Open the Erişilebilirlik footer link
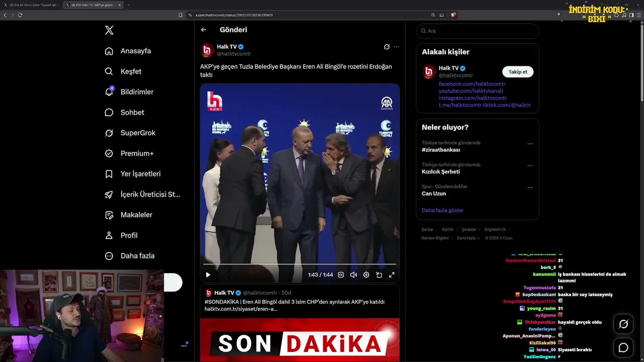This screenshot has width=644, height=362. (x=495, y=229)
